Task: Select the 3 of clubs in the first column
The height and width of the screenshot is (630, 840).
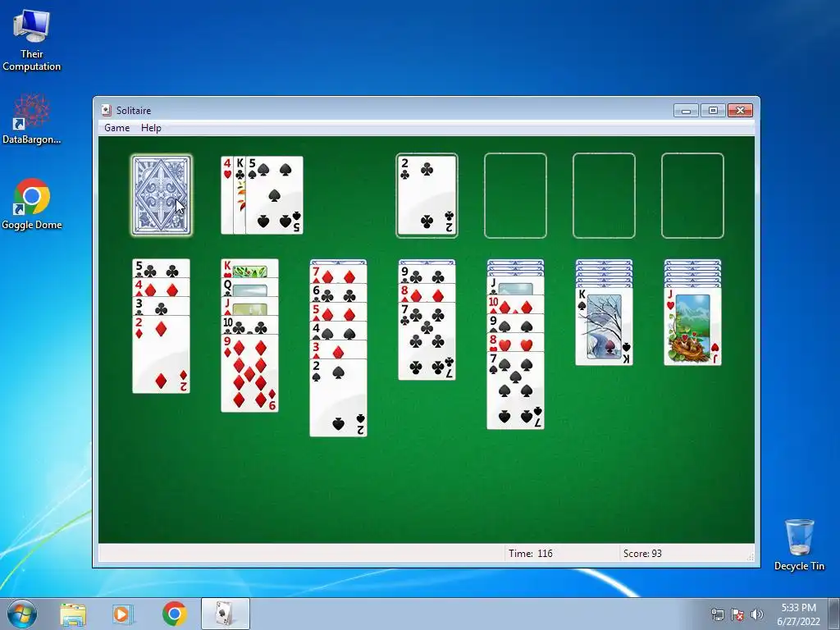Action: pos(162,307)
